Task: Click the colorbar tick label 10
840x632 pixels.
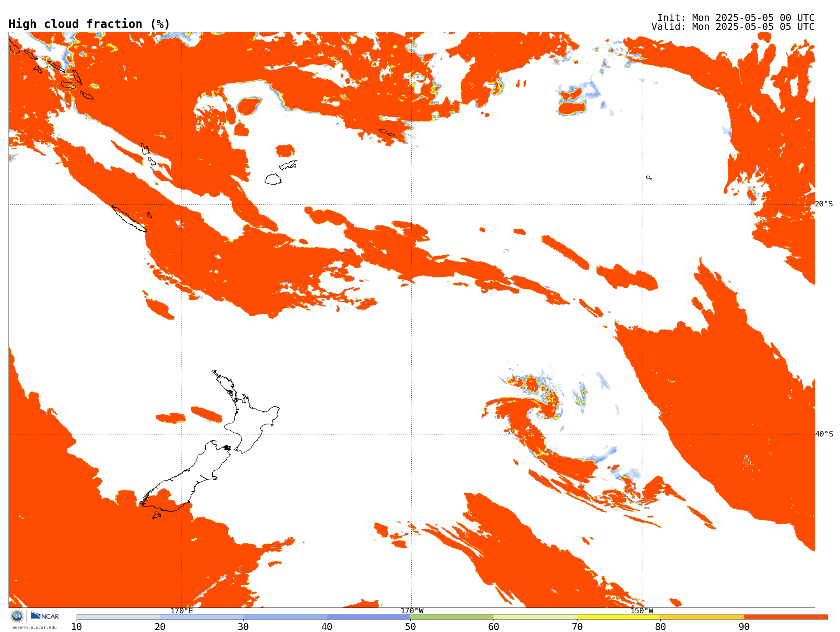Action: 77,627
